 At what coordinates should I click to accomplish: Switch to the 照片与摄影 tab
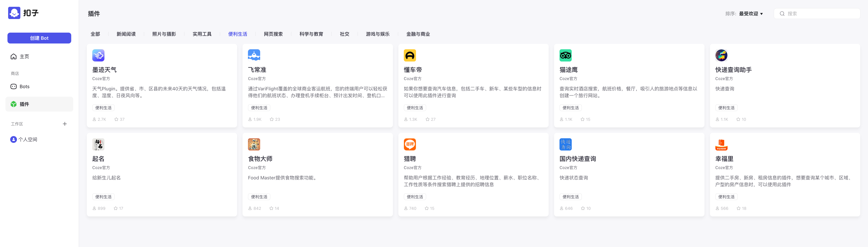pos(164,34)
